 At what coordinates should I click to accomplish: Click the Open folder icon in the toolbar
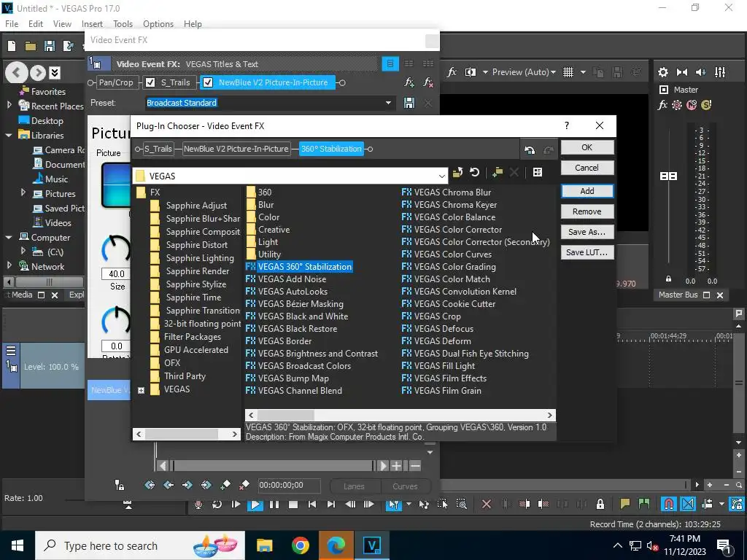31,46
